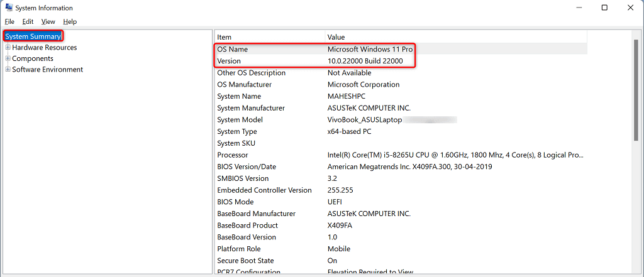644x277 pixels.
Task: Select the BaseBoard Version row
Action: coord(247,237)
